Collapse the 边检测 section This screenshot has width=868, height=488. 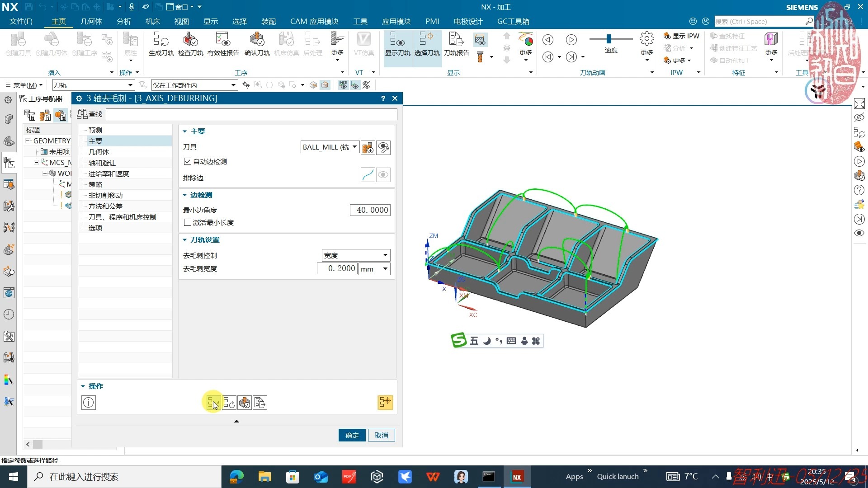tap(184, 195)
